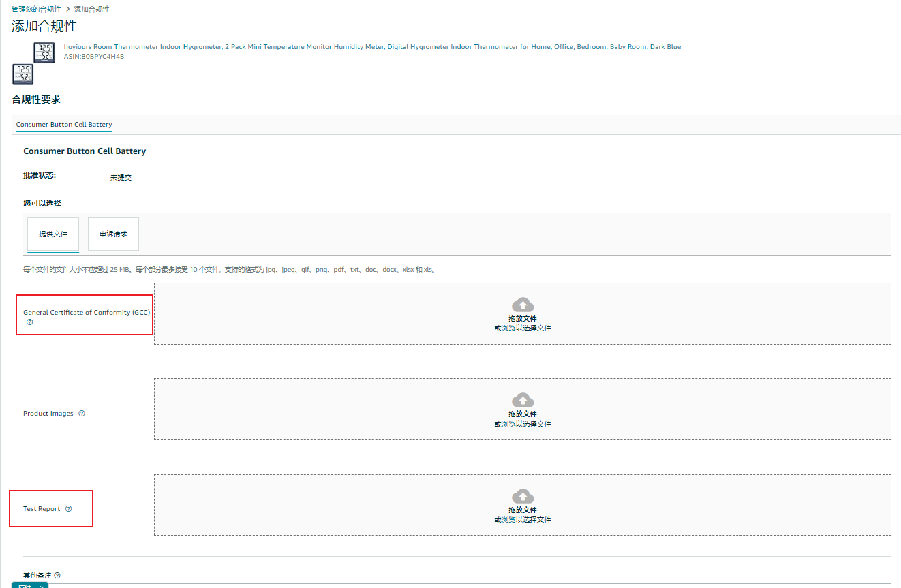Click the cloud upload icon for Product Images

pos(522,400)
